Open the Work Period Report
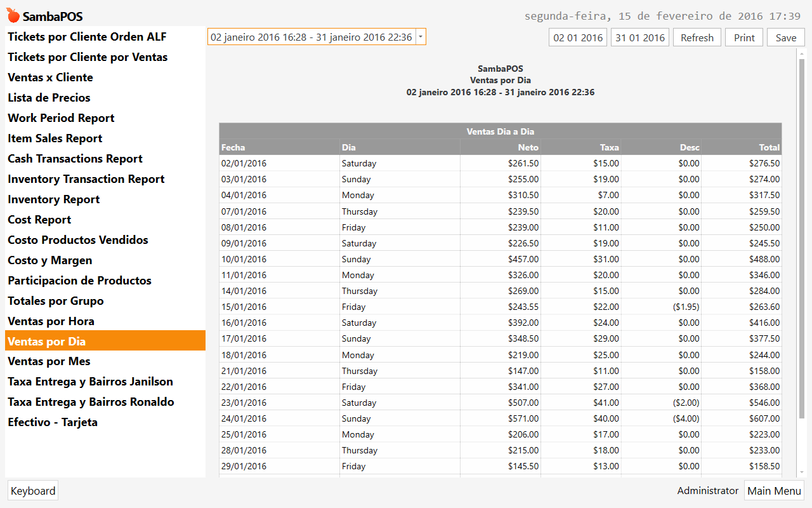Viewport: 812px width, 508px height. coord(61,118)
